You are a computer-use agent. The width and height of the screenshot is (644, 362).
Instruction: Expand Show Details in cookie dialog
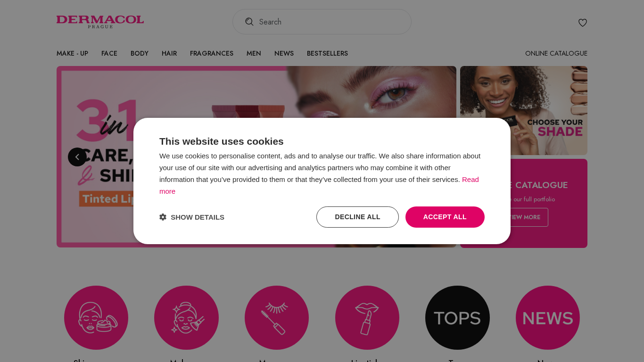tap(192, 217)
